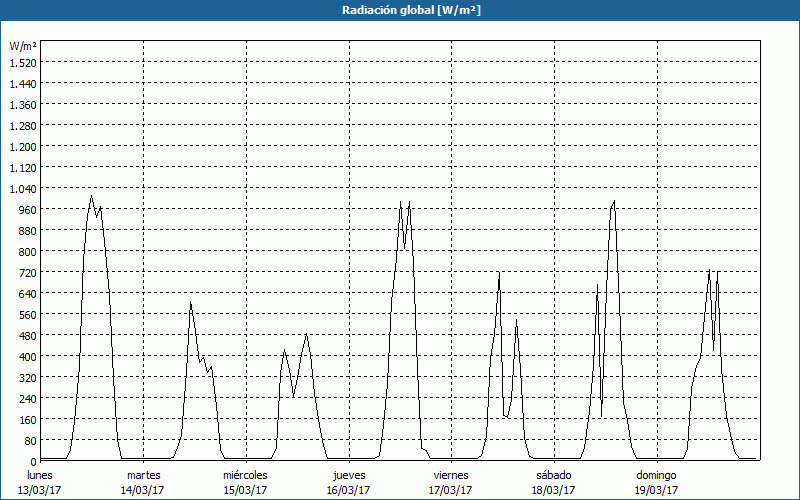
Task: Select the 80 y-axis tick label
Action: tap(29, 440)
